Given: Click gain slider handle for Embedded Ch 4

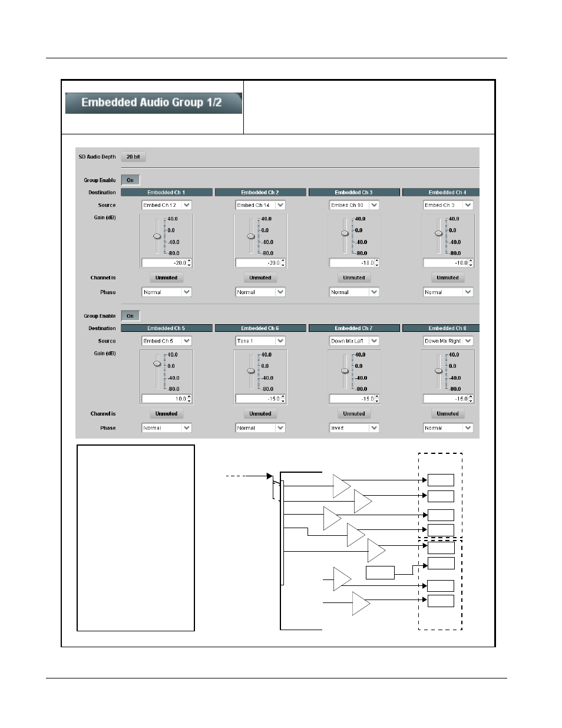Looking at the screenshot, I should pos(438,233).
